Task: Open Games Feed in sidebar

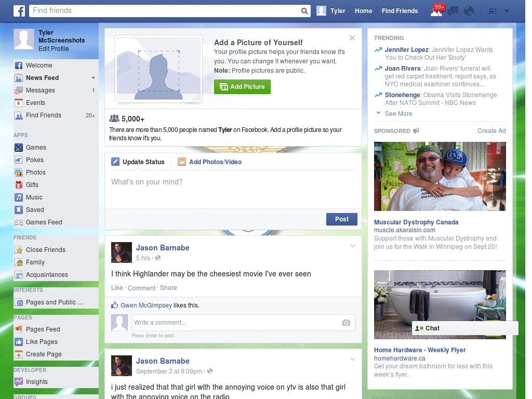Action: click(x=56, y=222)
